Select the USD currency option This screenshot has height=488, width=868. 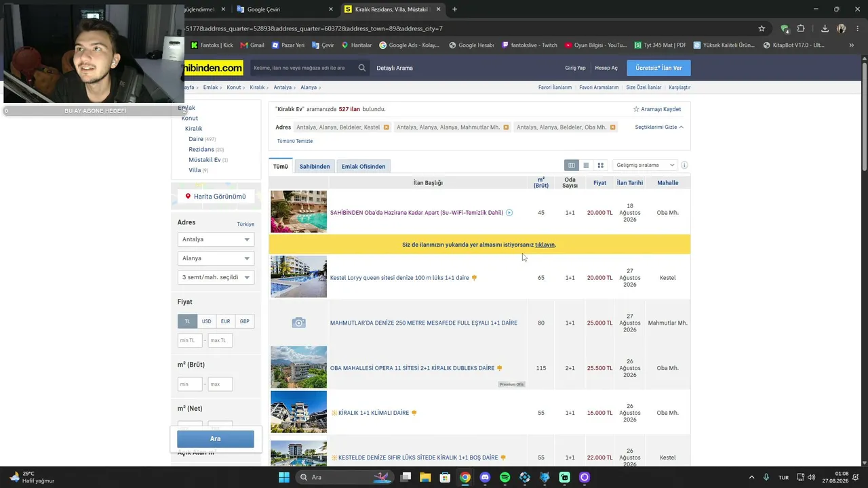tap(206, 321)
